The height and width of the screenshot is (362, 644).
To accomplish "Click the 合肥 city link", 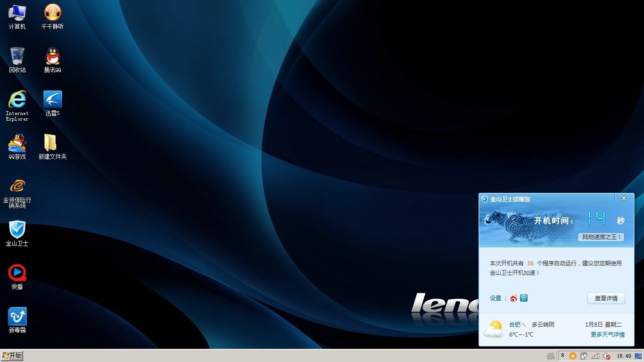I will pyautogui.click(x=515, y=325).
